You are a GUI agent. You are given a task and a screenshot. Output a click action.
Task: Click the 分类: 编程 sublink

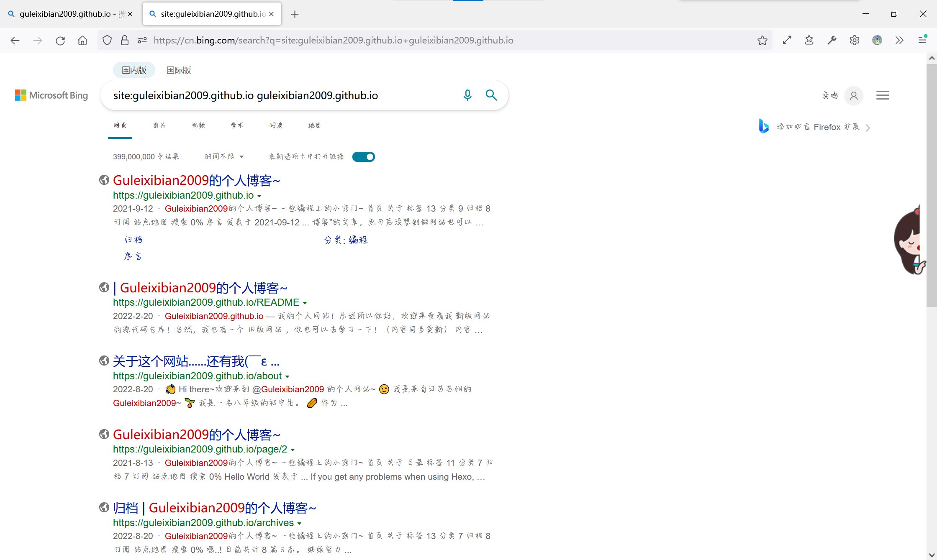pyautogui.click(x=346, y=240)
